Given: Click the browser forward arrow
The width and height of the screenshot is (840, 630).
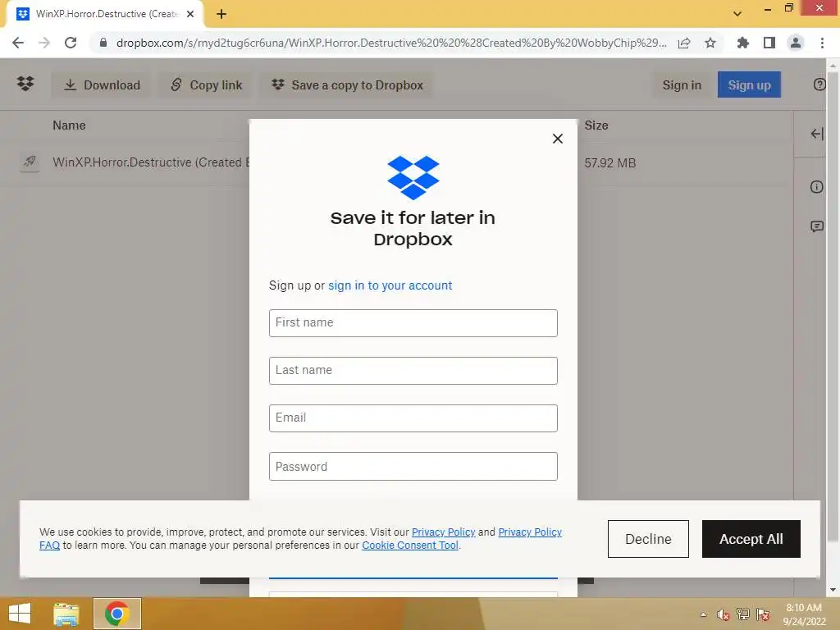Looking at the screenshot, I should [44, 43].
